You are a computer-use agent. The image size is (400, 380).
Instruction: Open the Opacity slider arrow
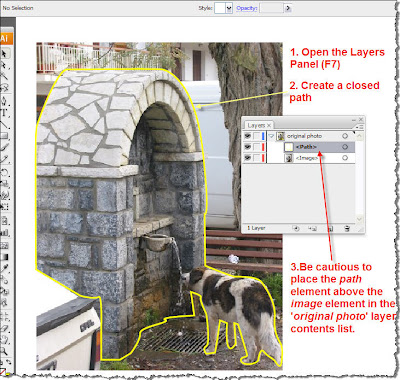tap(288, 8)
